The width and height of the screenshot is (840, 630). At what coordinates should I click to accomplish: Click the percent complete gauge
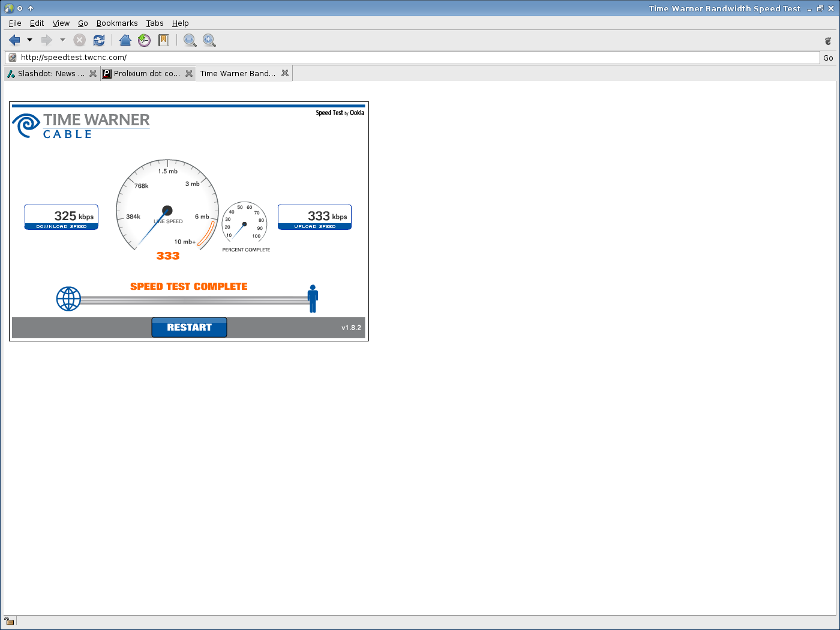tap(245, 223)
